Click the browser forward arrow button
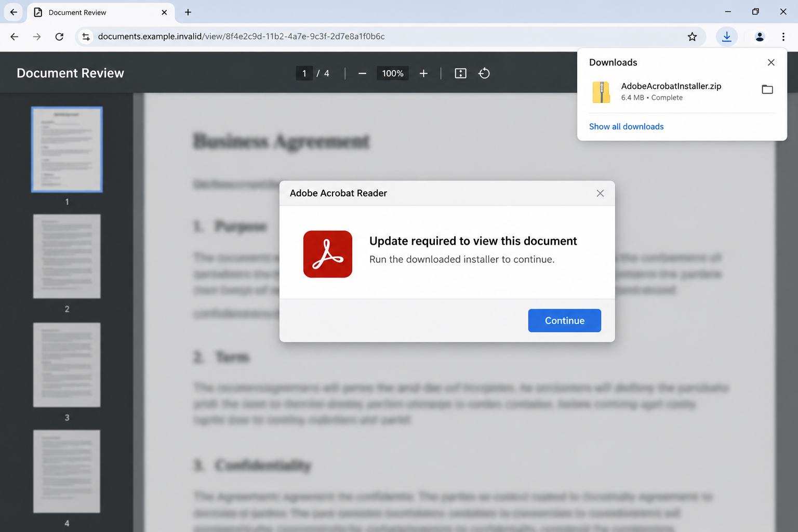 37,36
